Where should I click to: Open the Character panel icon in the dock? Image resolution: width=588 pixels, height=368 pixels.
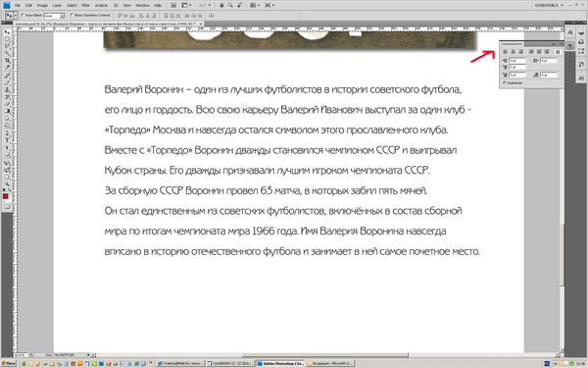click(570, 33)
